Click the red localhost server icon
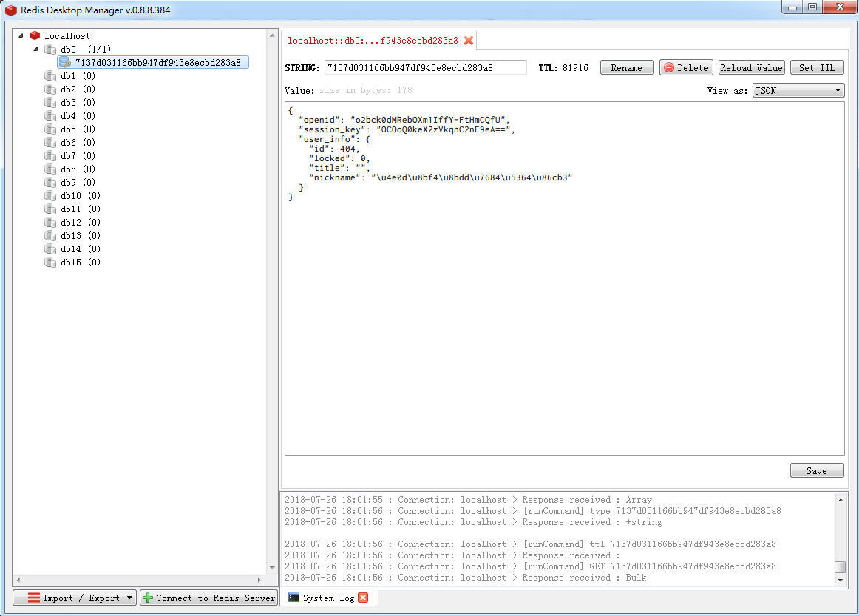Image resolution: width=859 pixels, height=616 pixels. (x=35, y=35)
